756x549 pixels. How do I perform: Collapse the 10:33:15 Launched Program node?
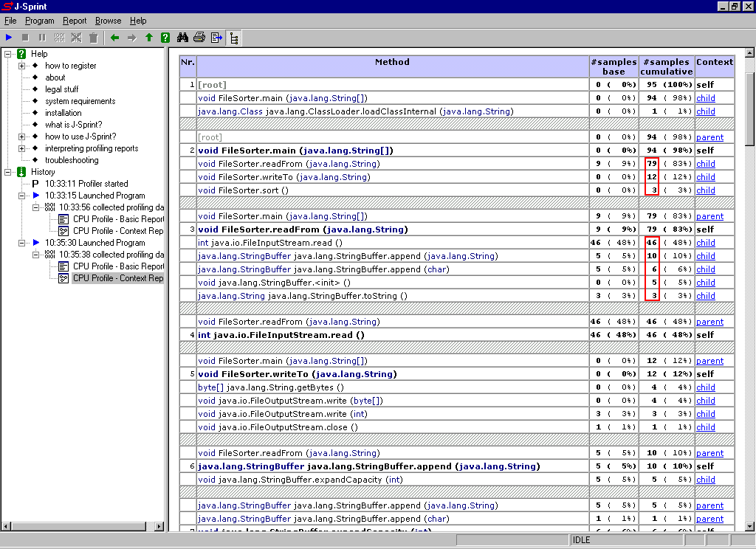[22, 196]
